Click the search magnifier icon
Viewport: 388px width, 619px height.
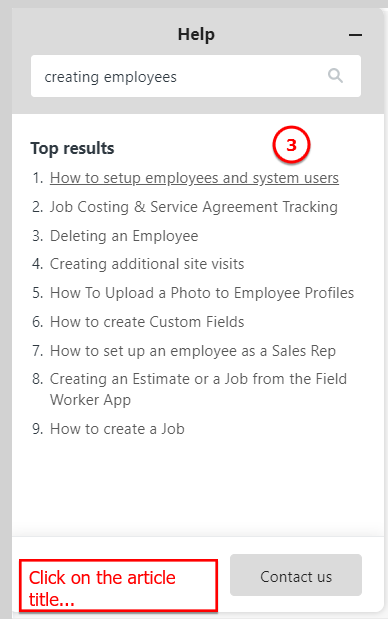coord(335,75)
